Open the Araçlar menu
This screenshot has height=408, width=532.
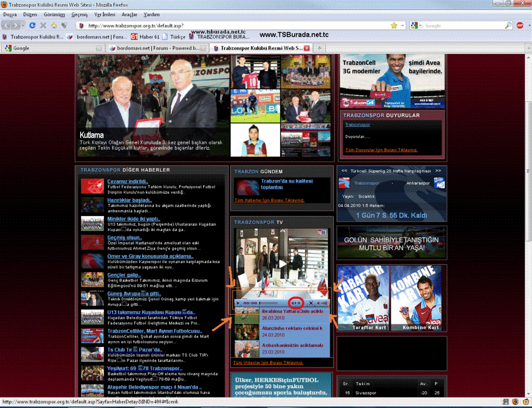129,15
